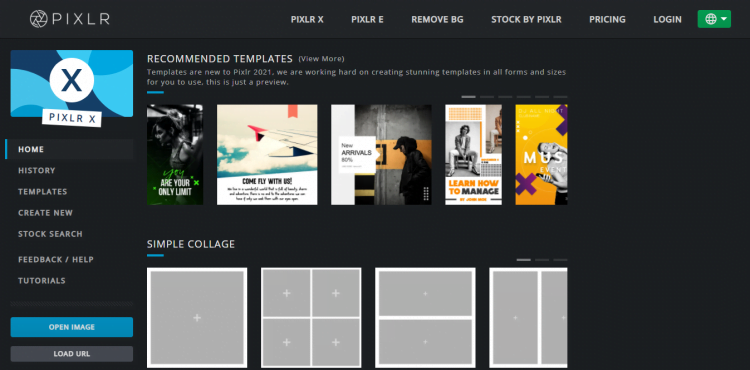
Task: Open HISTORY in the sidebar
Action: (x=36, y=170)
